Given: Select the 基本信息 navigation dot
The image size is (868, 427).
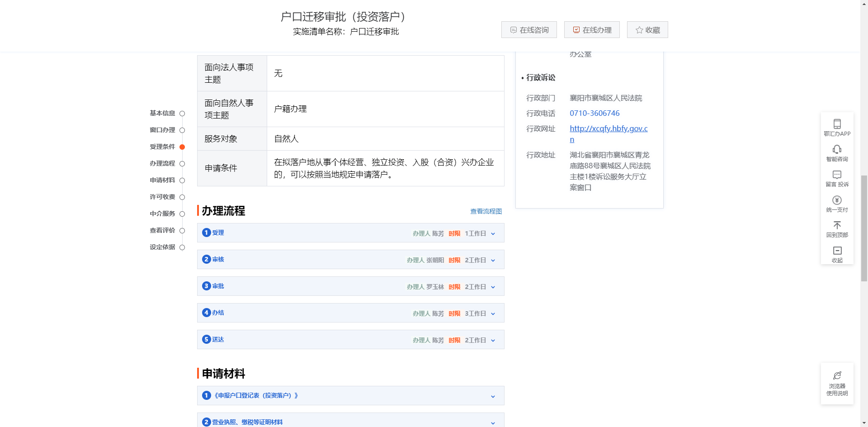Looking at the screenshot, I should (x=182, y=114).
